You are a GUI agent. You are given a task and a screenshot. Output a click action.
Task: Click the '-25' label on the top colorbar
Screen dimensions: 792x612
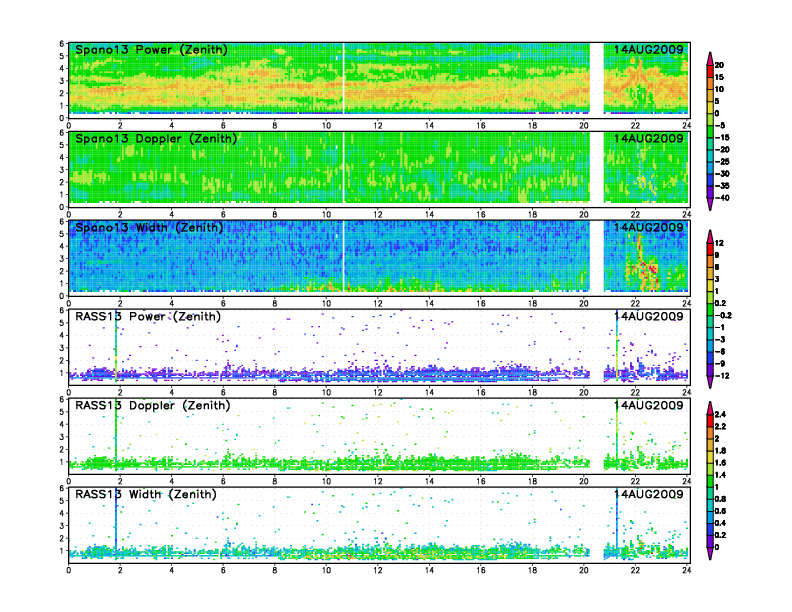click(722, 162)
